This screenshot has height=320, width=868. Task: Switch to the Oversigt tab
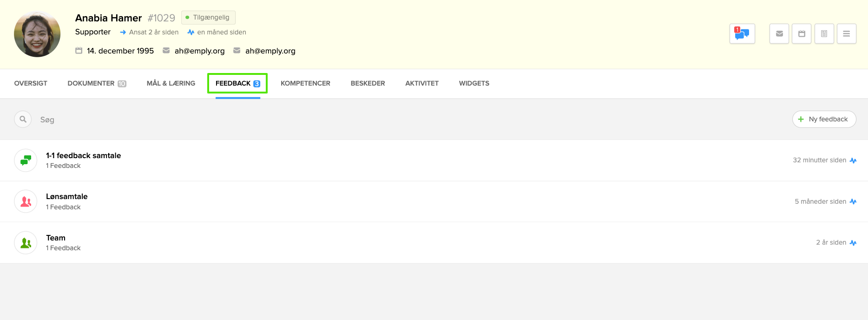[31, 83]
